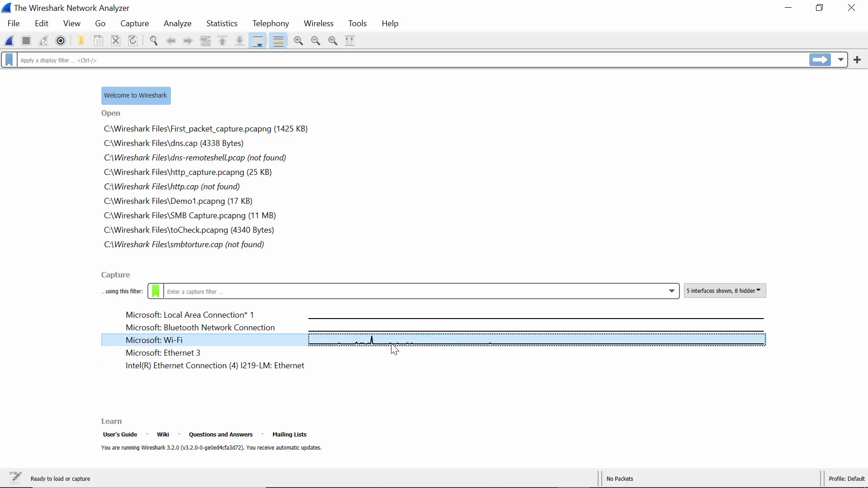The height and width of the screenshot is (488, 868).
Task: Toggle packet colorization rules icon
Action: tap(278, 41)
